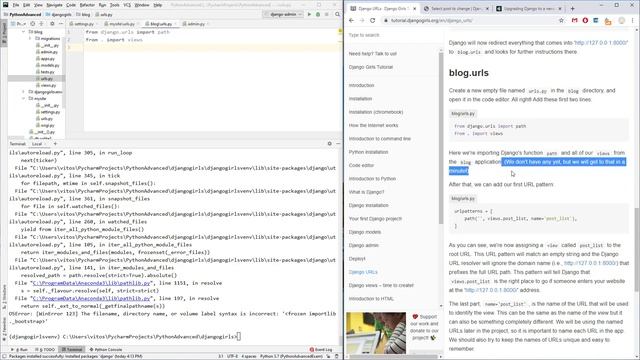Click the collapse-all icon in Project panel
The height and width of the screenshot is (360, 640).
click(41, 24)
